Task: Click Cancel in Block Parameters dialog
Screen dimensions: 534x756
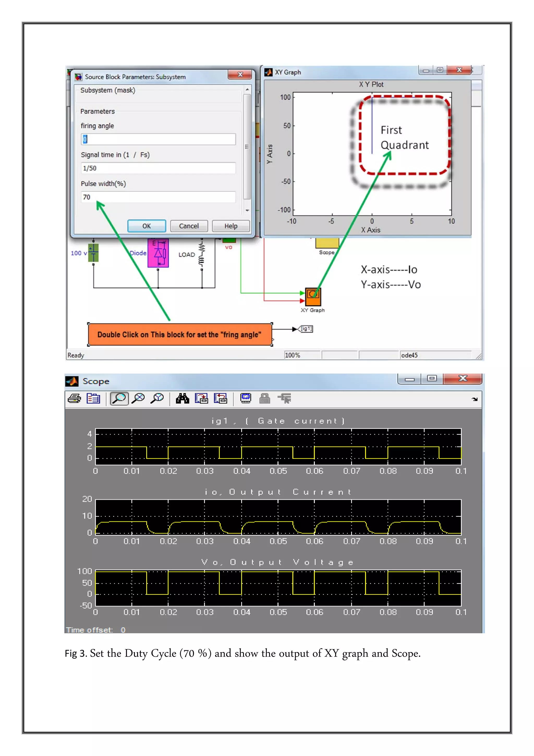Action: point(189,226)
